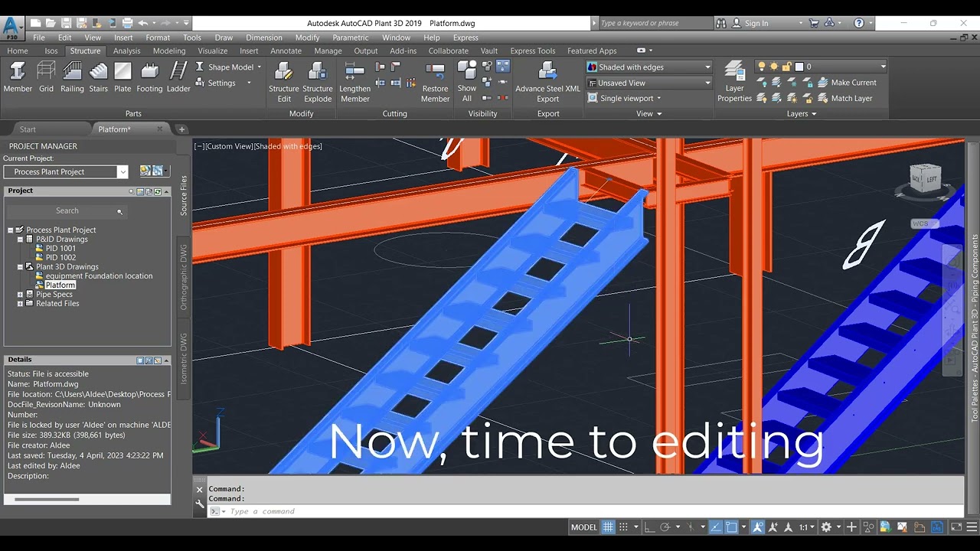The image size is (980, 551).
Task: Open the Current Project dropdown
Action: point(66,171)
